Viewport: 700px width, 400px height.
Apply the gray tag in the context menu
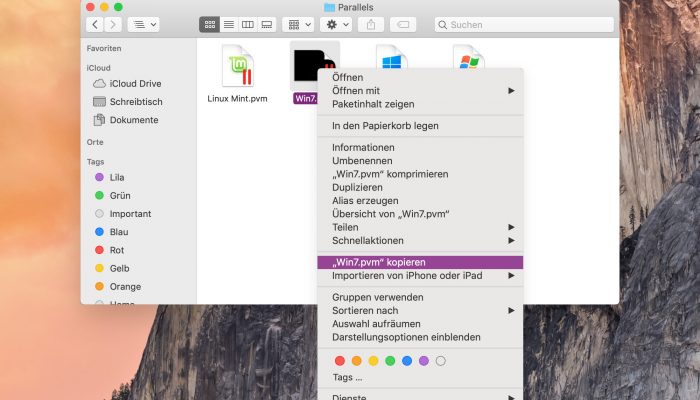[441, 361]
